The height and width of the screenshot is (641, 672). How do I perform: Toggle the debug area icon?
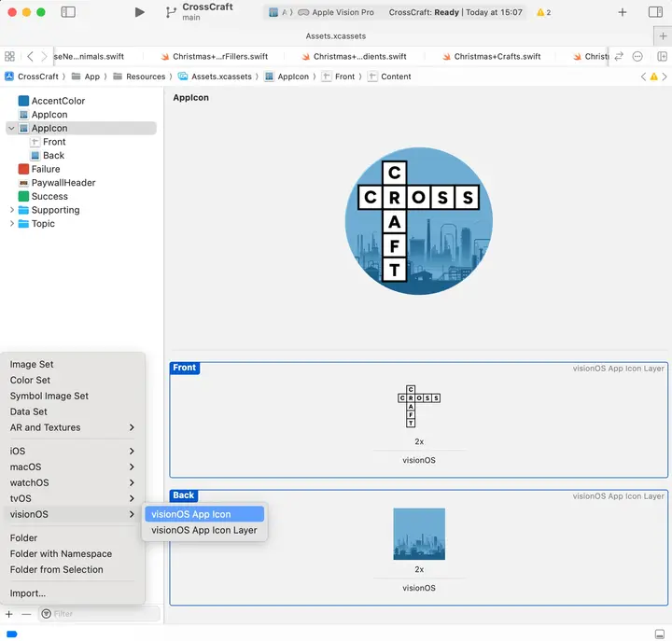tap(660, 634)
